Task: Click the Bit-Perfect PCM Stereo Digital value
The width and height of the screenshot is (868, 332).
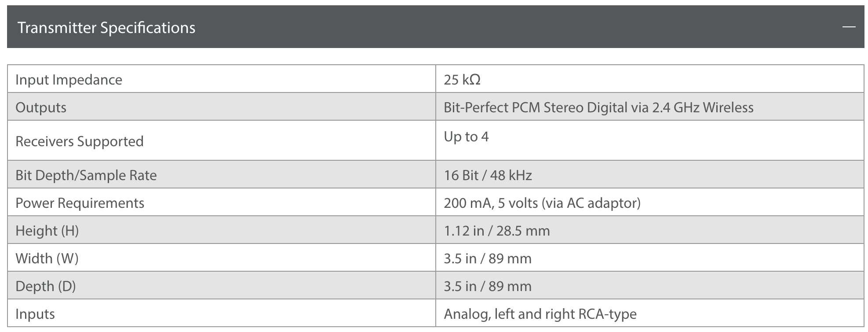Action: tap(598, 107)
